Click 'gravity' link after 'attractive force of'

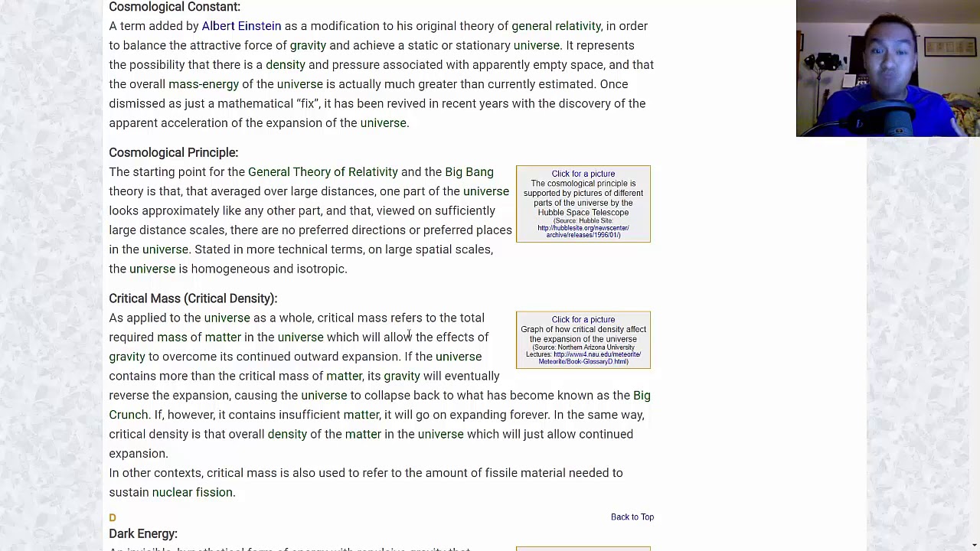click(x=308, y=45)
